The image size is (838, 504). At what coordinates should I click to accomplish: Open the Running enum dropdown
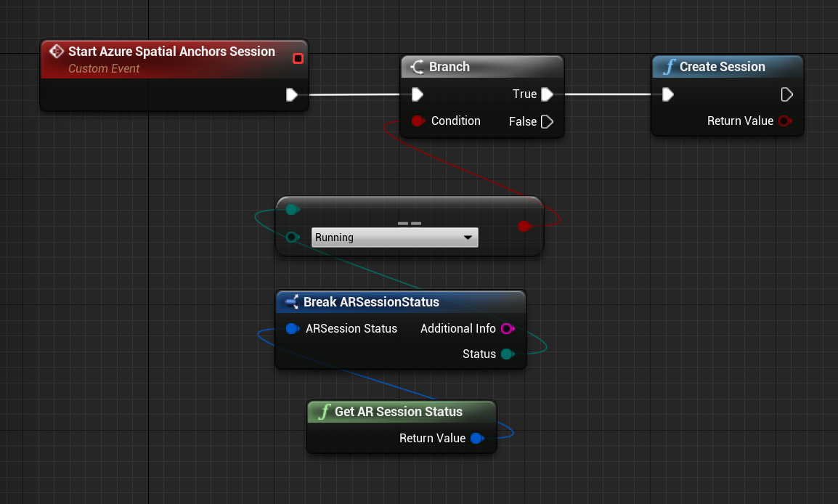394,237
